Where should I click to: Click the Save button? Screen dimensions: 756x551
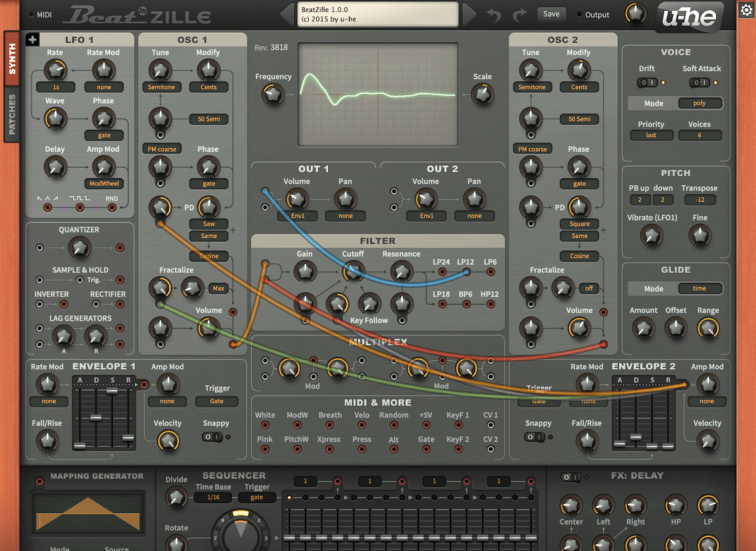point(551,14)
